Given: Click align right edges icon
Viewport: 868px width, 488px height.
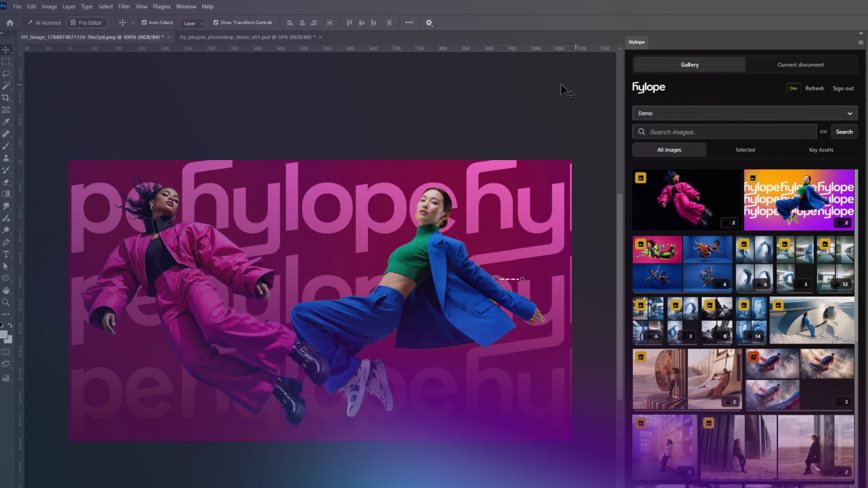Looking at the screenshot, I should pos(314,23).
